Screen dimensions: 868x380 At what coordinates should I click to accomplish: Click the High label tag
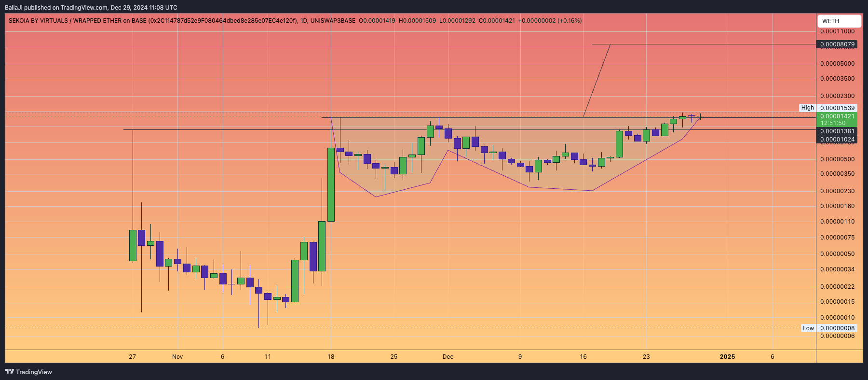(x=807, y=108)
